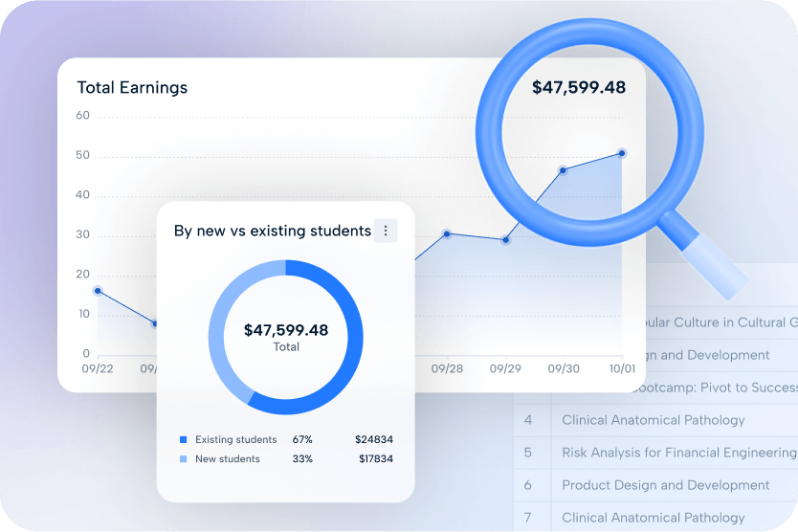Click the Total Earnings card title
Image resolution: width=798 pixels, height=532 pixels.
click(132, 88)
